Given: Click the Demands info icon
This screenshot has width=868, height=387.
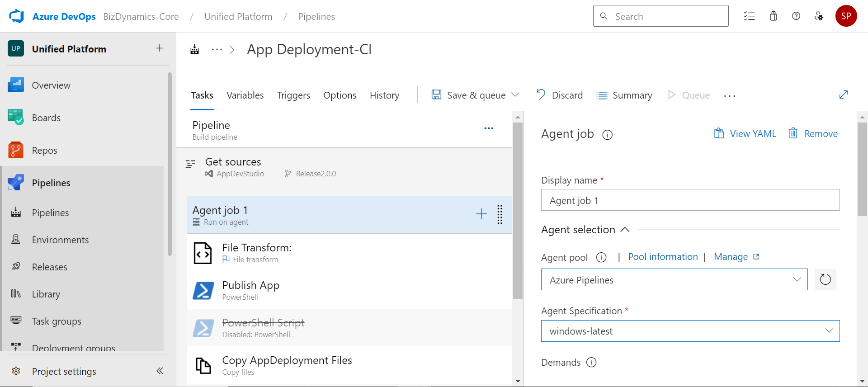Looking at the screenshot, I should click(x=591, y=362).
